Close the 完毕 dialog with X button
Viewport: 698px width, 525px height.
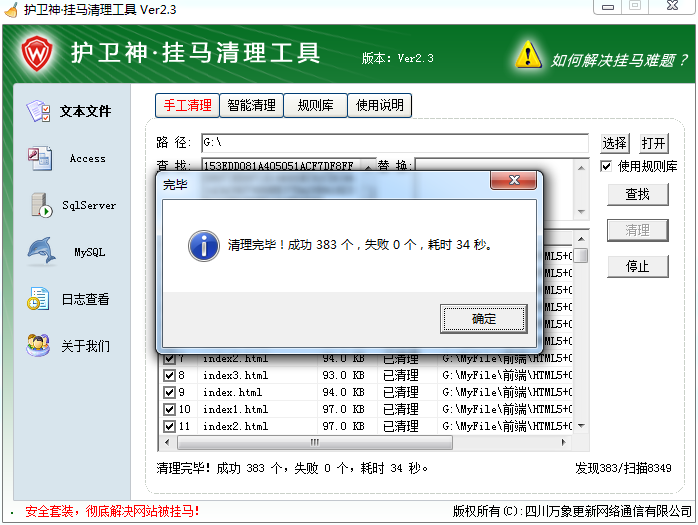514,181
